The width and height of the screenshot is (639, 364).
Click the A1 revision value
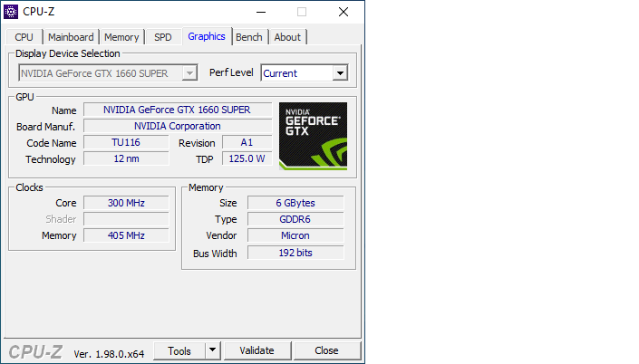[247, 142]
